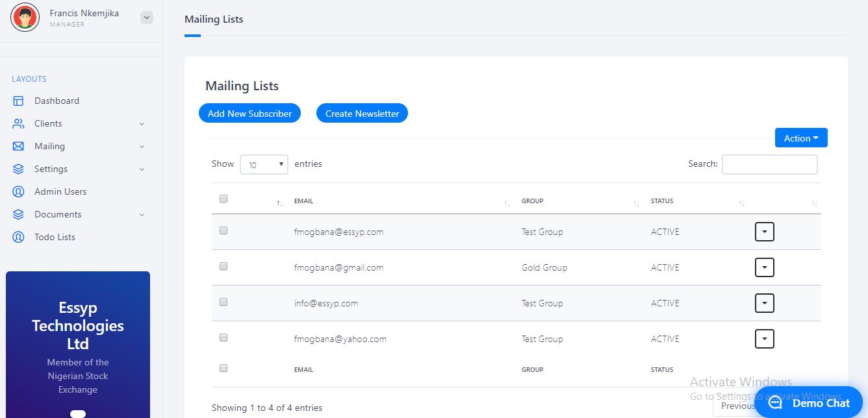Click the Add New Subscriber button
This screenshot has width=868, height=418.
pyautogui.click(x=250, y=113)
